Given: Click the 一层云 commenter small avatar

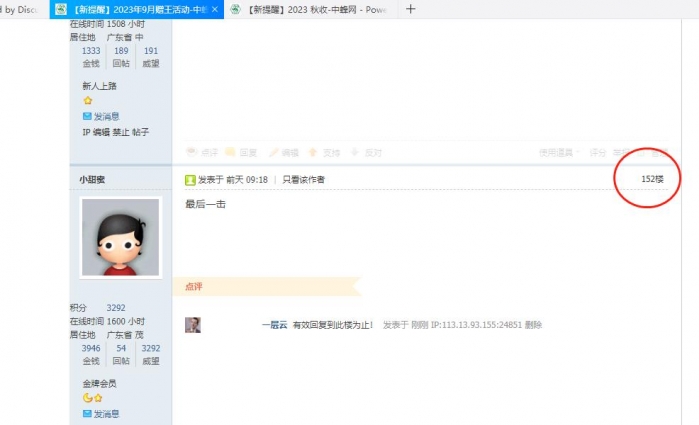Looking at the screenshot, I should click(x=193, y=325).
